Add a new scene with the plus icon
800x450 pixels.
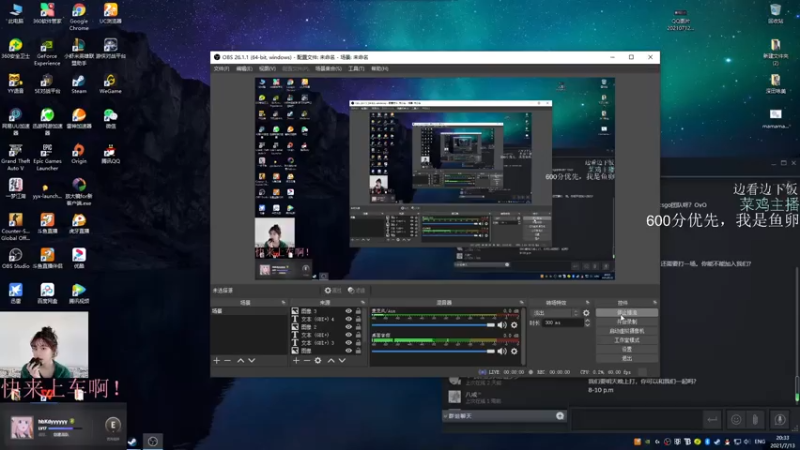pyautogui.click(x=216, y=361)
